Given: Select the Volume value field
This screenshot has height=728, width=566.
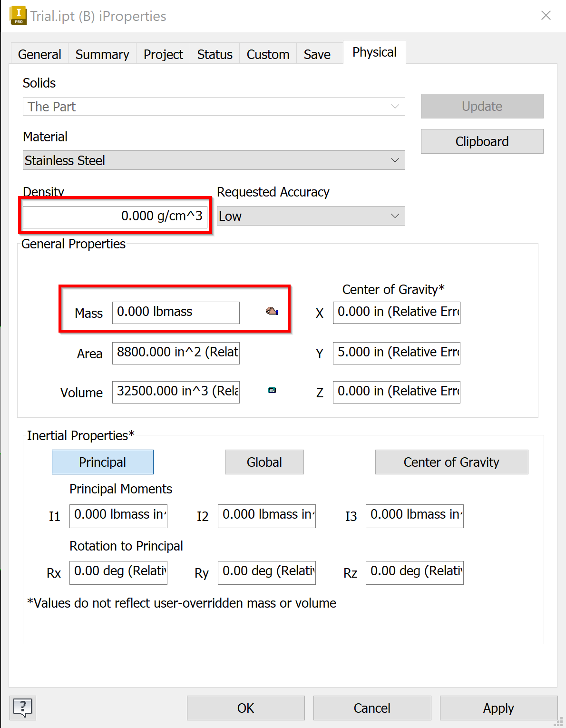Looking at the screenshot, I should (x=176, y=392).
